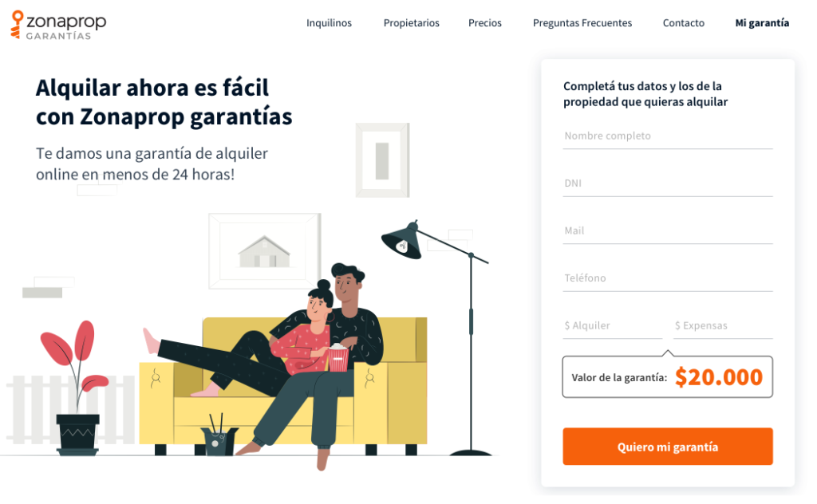Focus the Nombre completo field
The width and height of the screenshot is (817, 504).
pos(668,136)
